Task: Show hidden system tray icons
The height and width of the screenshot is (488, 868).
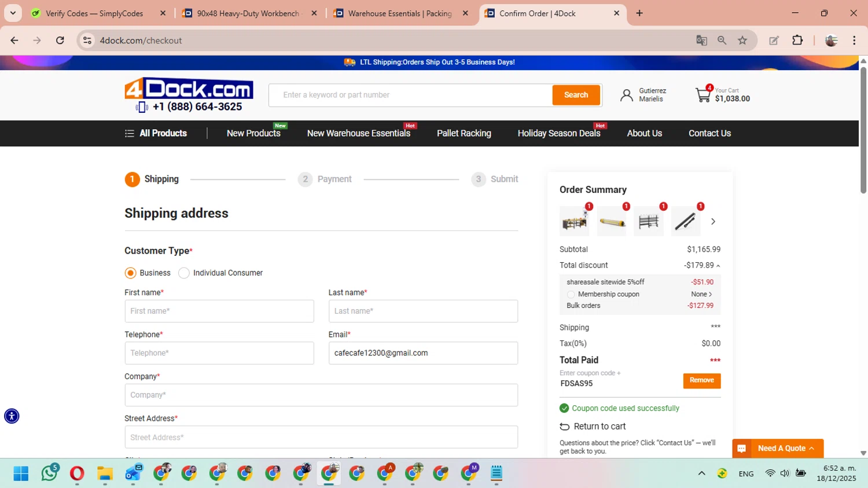Action: 701,474
